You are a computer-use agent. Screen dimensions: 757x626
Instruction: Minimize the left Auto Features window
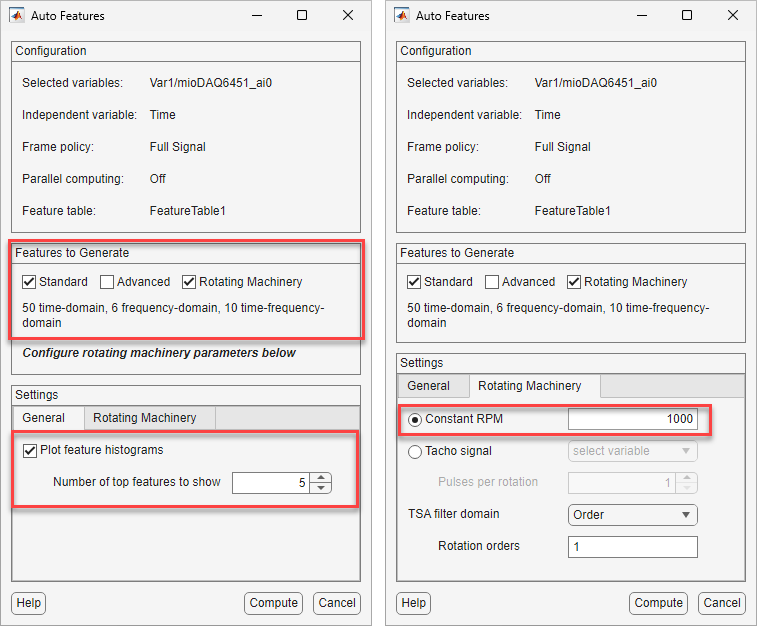click(x=257, y=15)
